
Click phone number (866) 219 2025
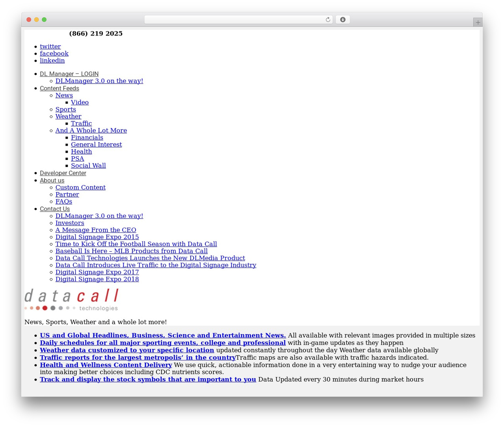coord(96,34)
